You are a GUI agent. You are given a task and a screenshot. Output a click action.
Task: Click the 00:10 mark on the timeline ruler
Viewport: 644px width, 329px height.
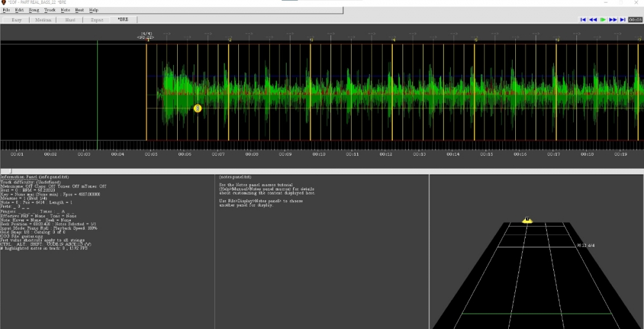click(x=319, y=155)
